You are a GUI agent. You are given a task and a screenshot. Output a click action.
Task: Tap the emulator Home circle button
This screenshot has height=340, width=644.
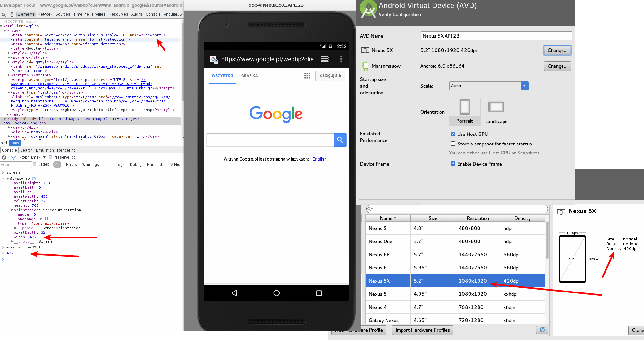point(276,293)
